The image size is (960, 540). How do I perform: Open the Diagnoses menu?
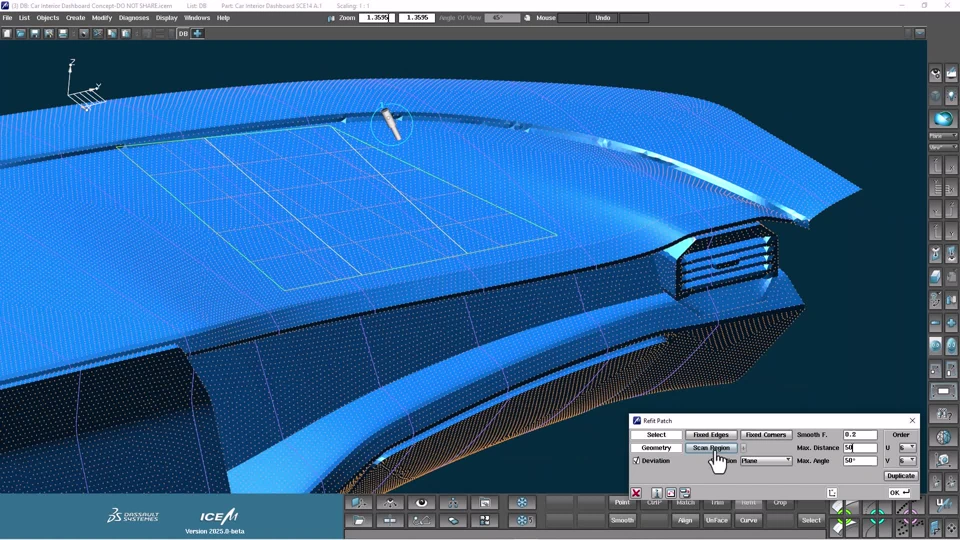click(x=133, y=18)
